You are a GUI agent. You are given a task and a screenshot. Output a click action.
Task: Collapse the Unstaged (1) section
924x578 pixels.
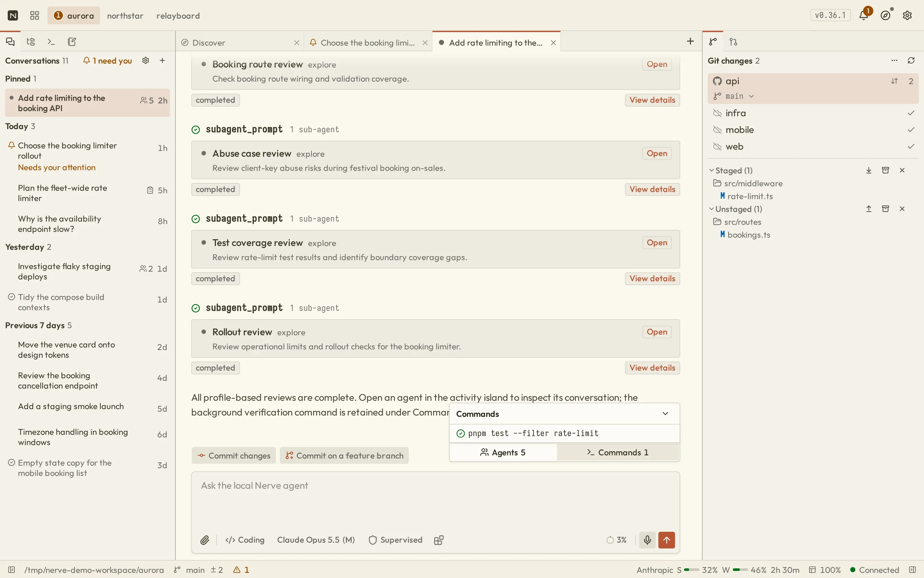[736, 209]
